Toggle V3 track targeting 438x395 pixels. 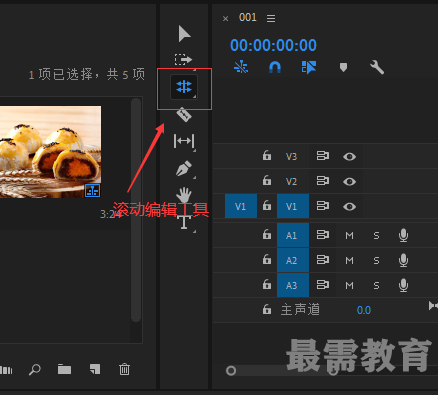click(x=291, y=156)
